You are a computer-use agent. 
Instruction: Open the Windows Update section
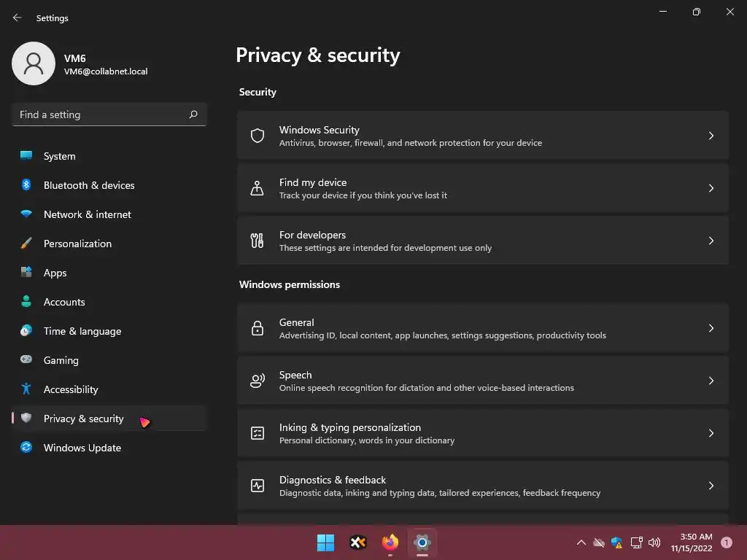82,448
